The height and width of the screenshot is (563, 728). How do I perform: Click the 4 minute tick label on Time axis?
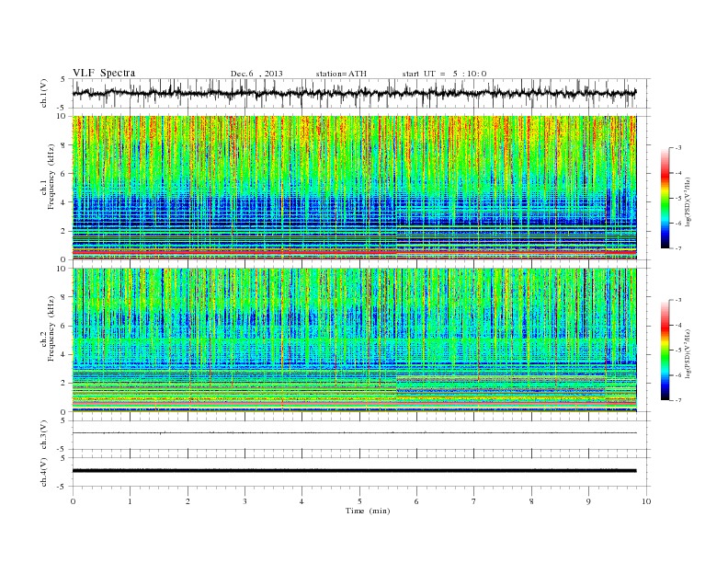pos(301,501)
